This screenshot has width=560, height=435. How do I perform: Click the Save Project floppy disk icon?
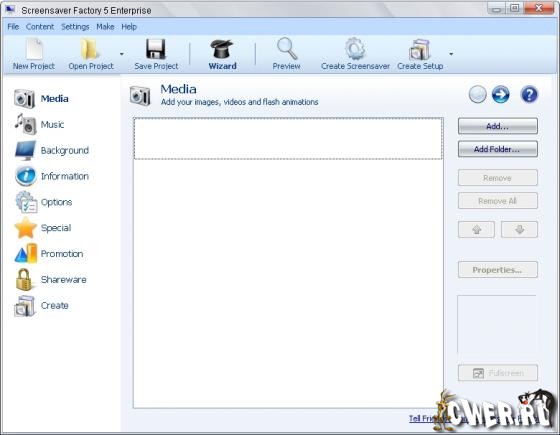(x=156, y=49)
